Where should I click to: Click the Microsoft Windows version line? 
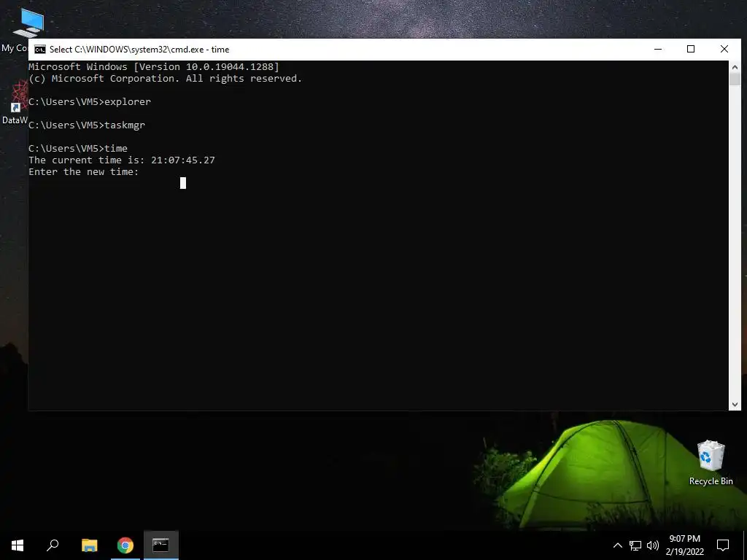pos(154,66)
